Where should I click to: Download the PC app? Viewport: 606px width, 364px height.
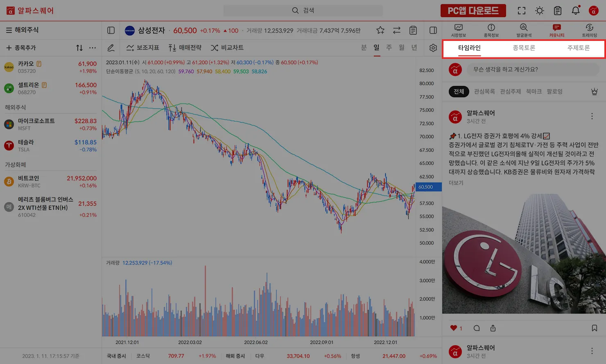(473, 11)
